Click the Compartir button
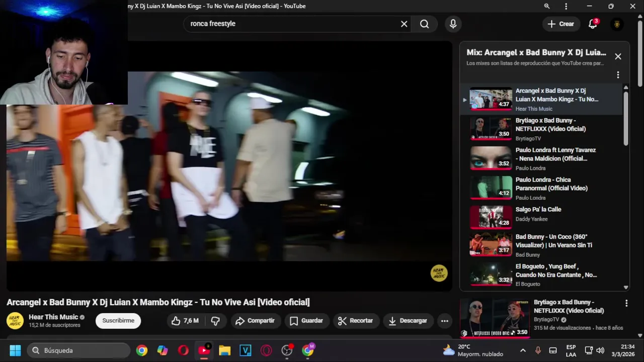Viewport: 644px width, 362px height. tap(255, 321)
